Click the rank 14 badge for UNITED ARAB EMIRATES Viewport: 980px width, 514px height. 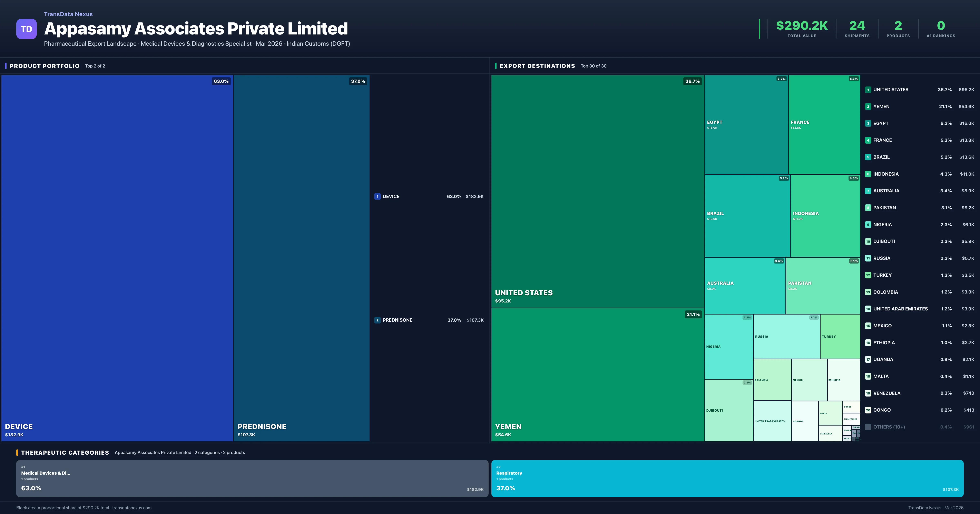[868, 309]
